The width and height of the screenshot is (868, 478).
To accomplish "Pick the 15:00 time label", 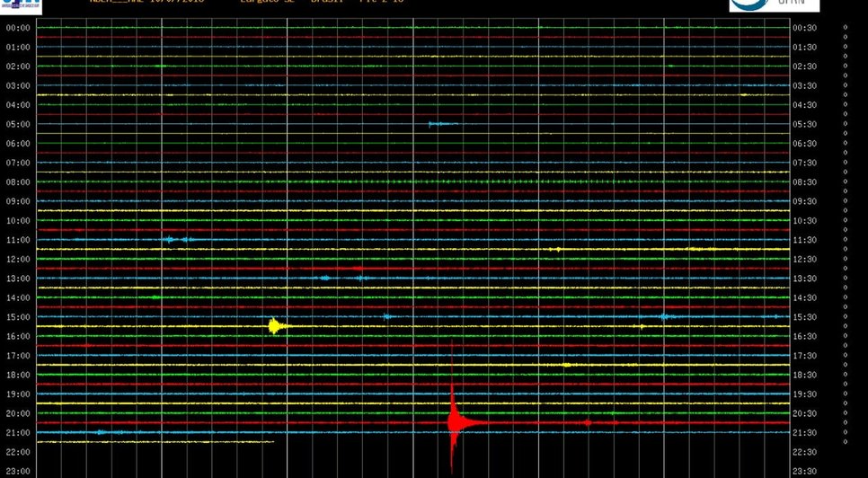I will click(x=18, y=317).
